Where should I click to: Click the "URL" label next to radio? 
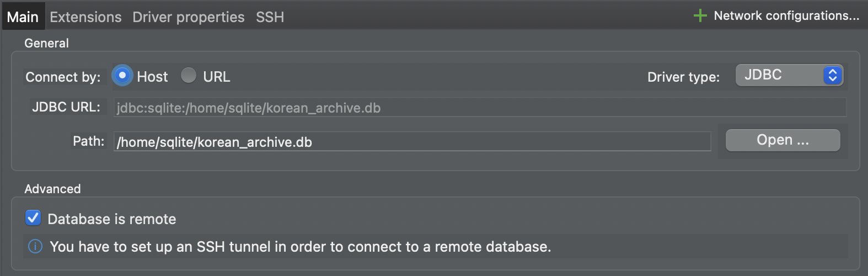217,77
